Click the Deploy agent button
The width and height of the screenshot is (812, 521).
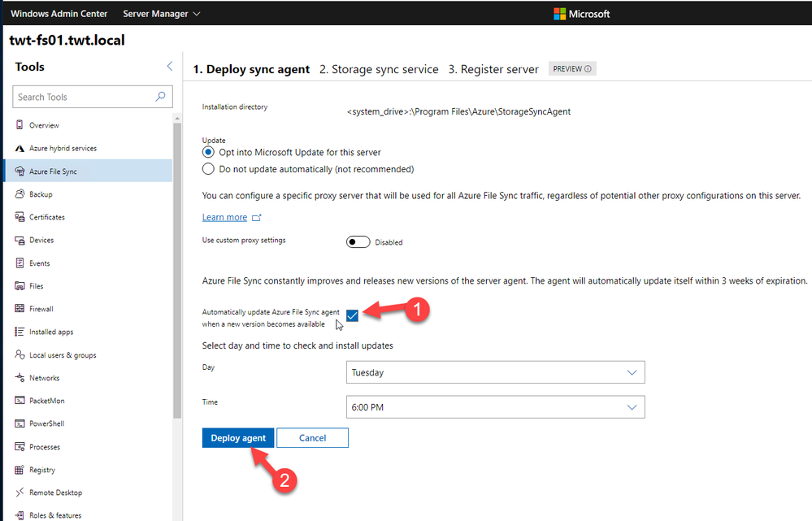pos(238,437)
